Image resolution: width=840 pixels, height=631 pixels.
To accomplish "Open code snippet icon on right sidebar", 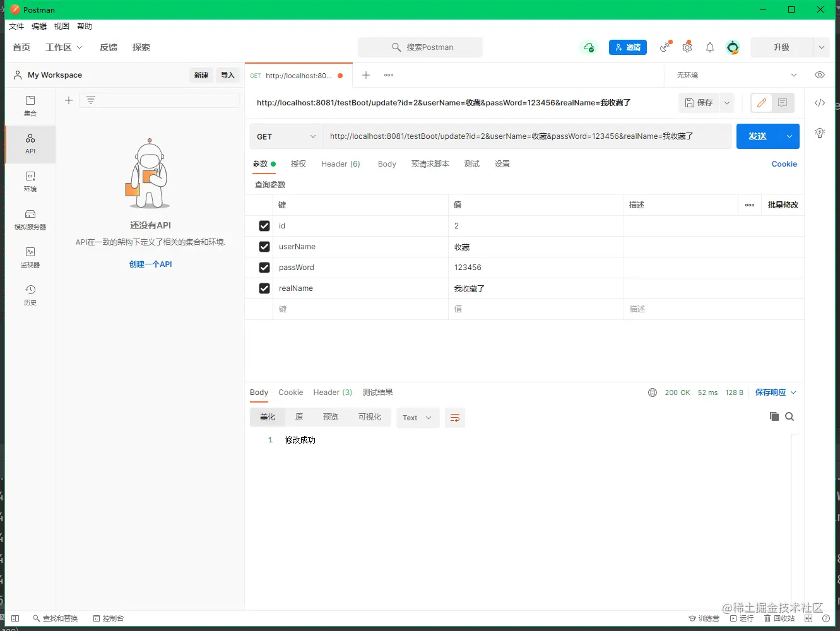I will [820, 103].
